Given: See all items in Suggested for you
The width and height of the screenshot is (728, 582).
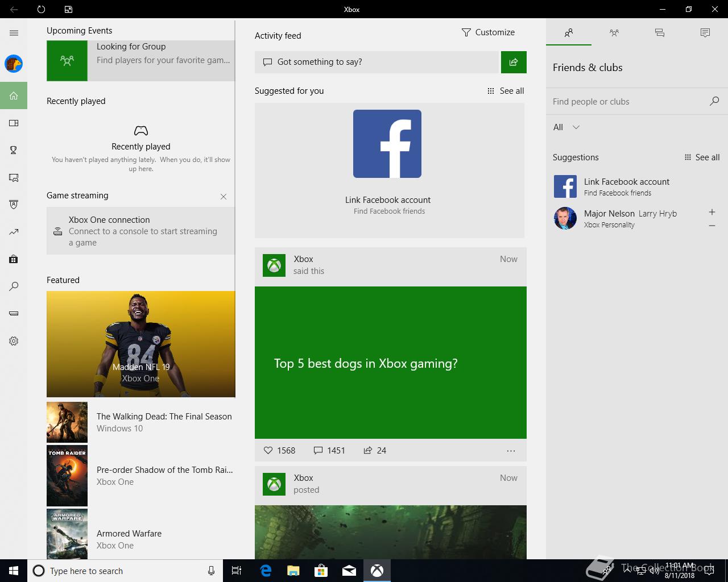Looking at the screenshot, I should click(x=506, y=91).
